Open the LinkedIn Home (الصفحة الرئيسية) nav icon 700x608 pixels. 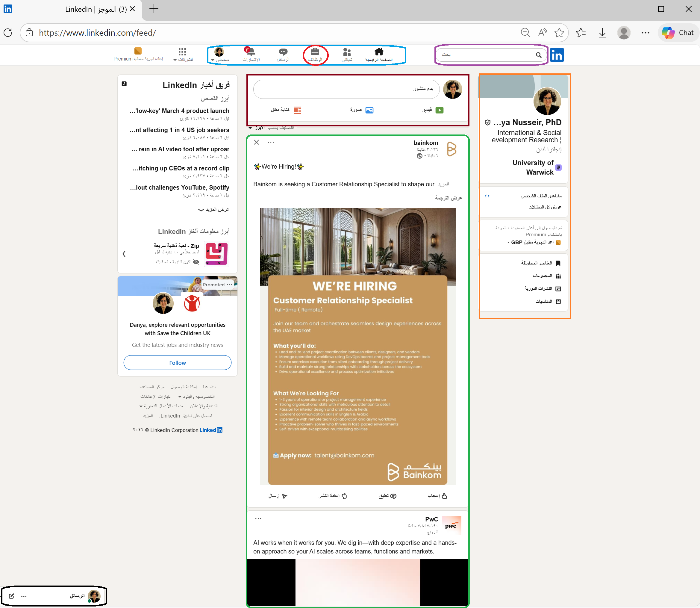click(378, 55)
